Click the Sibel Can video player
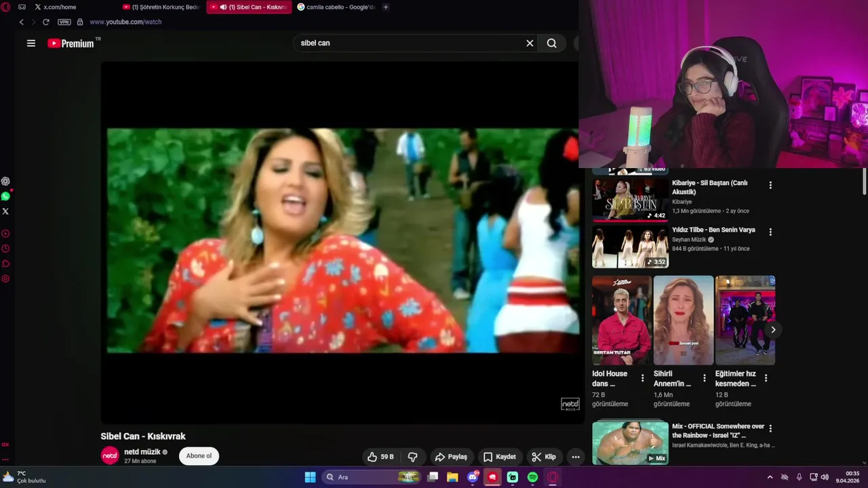The width and height of the screenshot is (868, 488). click(x=342, y=243)
